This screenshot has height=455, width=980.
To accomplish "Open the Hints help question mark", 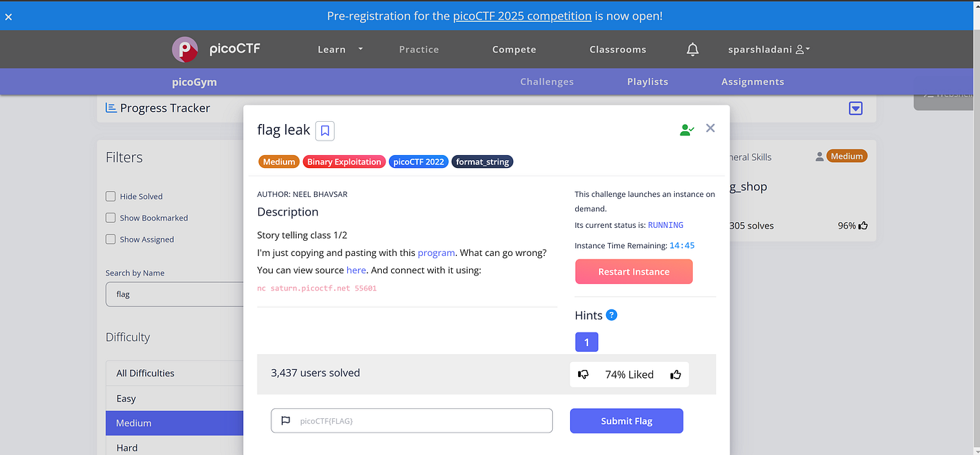I will tap(611, 314).
